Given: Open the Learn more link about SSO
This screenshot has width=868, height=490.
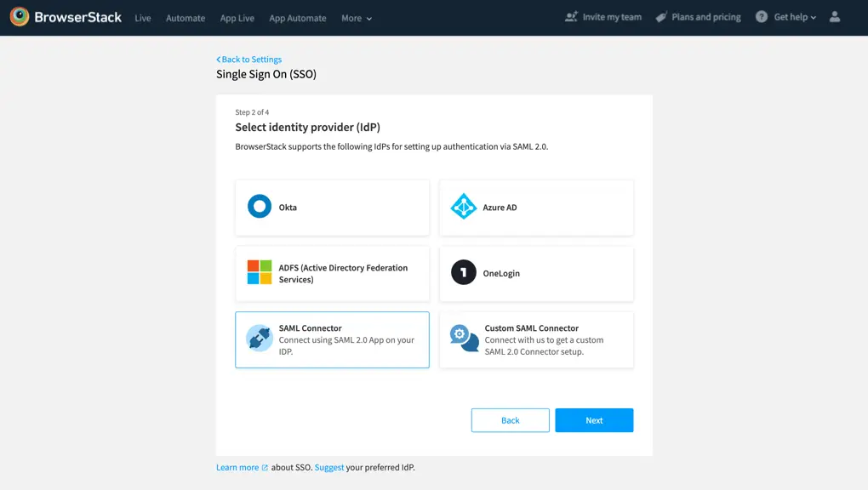Looking at the screenshot, I should pos(237,467).
